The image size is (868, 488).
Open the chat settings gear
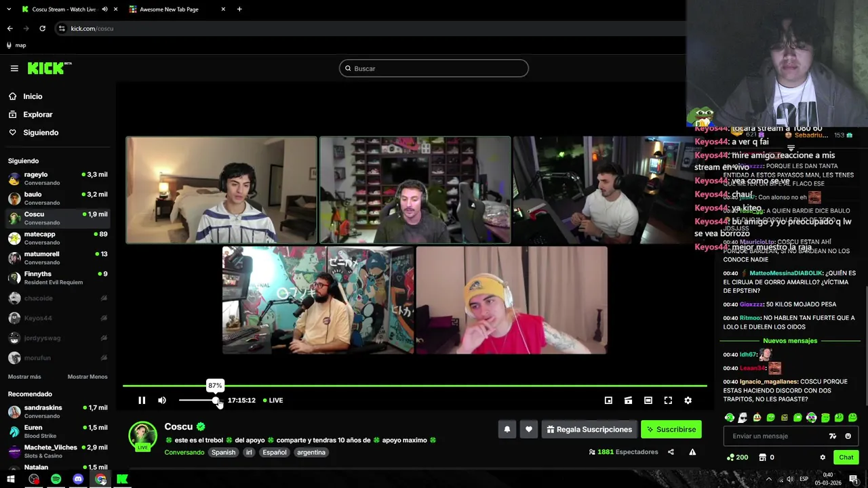pyautogui.click(x=823, y=457)
